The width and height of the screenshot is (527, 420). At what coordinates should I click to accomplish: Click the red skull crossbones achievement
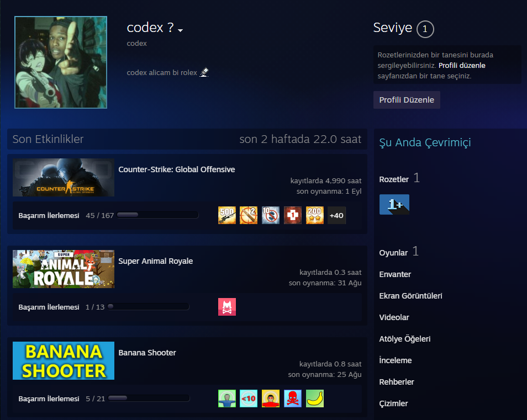[x=293, y=398]
